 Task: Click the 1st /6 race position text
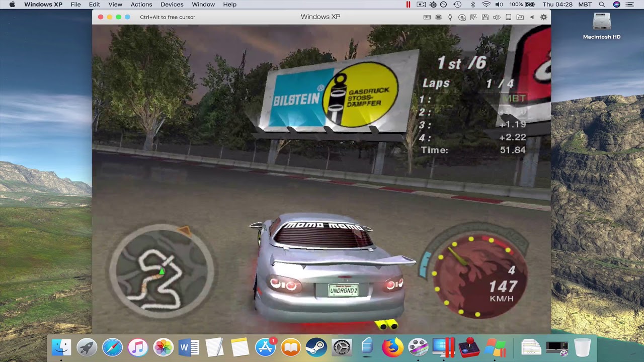click(x=461, y=63)
